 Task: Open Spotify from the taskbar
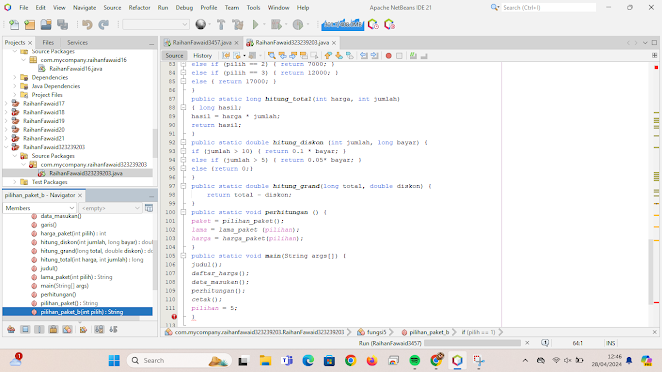tap(415, 361)
